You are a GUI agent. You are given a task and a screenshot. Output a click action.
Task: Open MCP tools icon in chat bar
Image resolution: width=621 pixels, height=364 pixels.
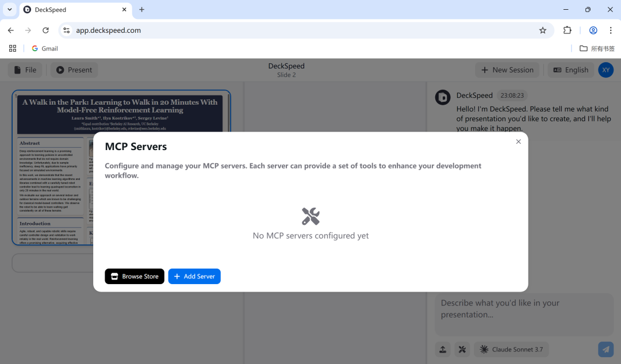tap(462, 350)
